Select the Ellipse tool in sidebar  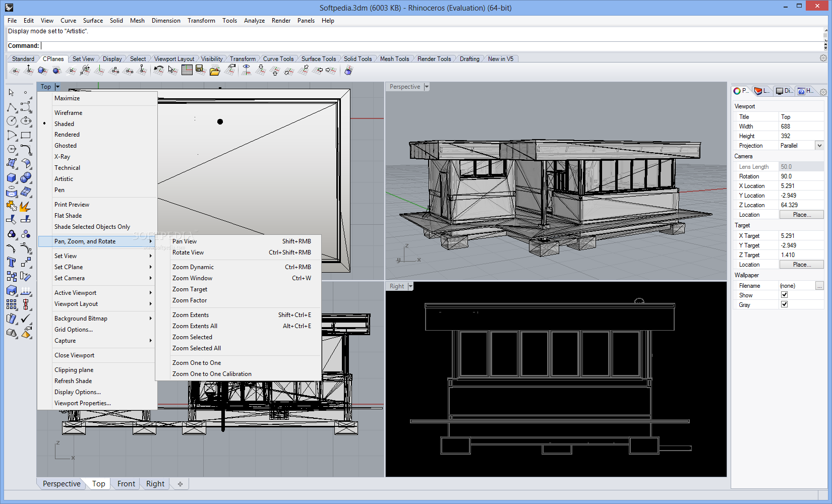(x=26, y=121)
